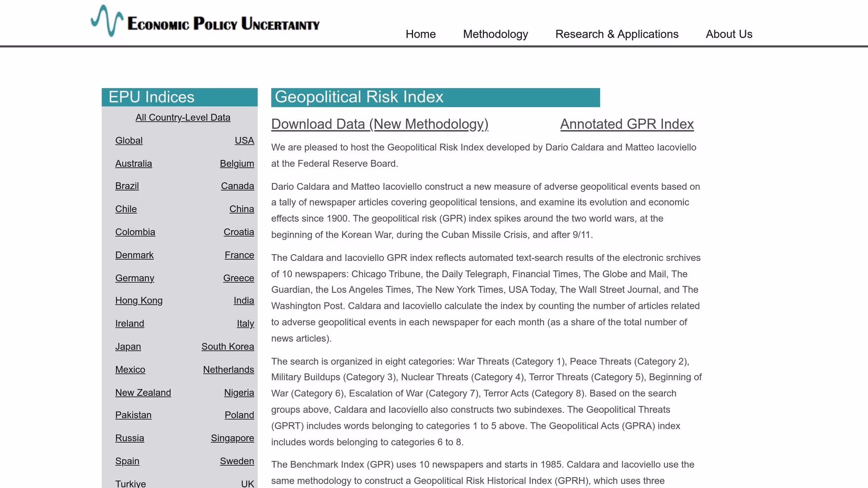Go to the Hong Kong index
The width and height of the screenshot is (868, 488).
tap(139, 301)
